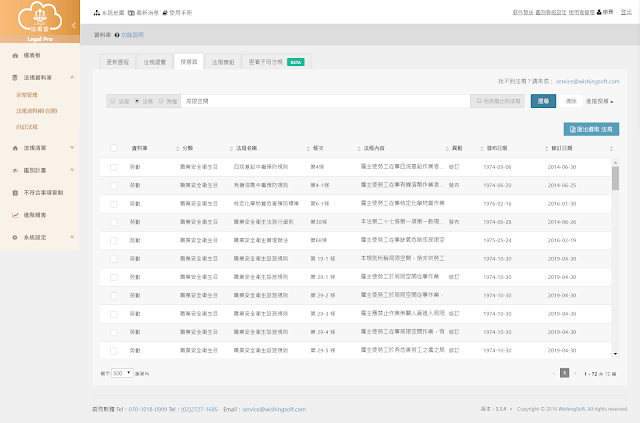Select the first search scope radio button
The width and height of the screenshot is (640, 423).
pyautogui.click(x=113, y=101)
